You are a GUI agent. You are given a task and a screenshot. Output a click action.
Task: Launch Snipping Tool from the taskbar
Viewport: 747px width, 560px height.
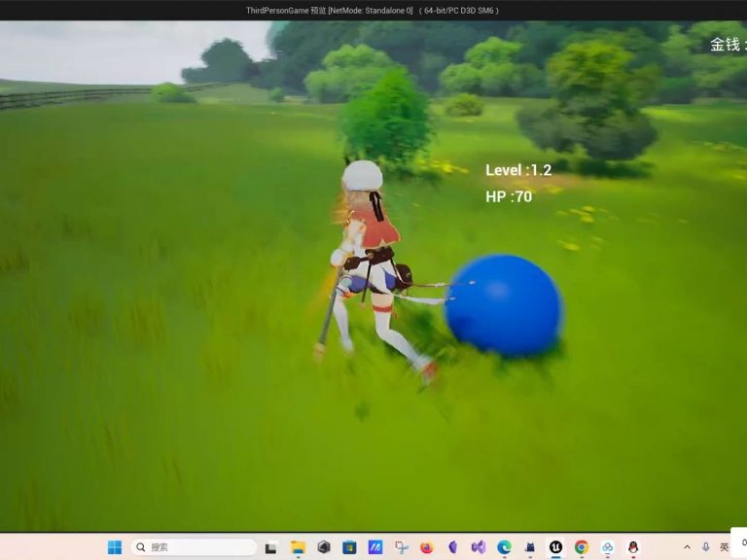[401, 547]
